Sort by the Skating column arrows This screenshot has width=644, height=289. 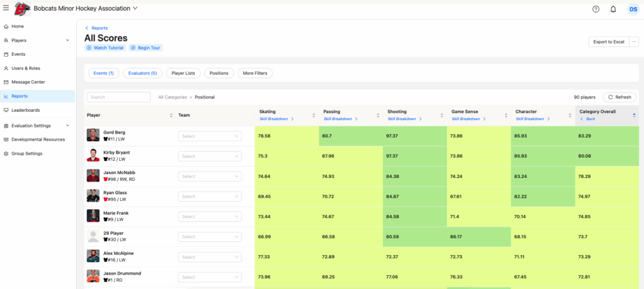click(314, 115)
